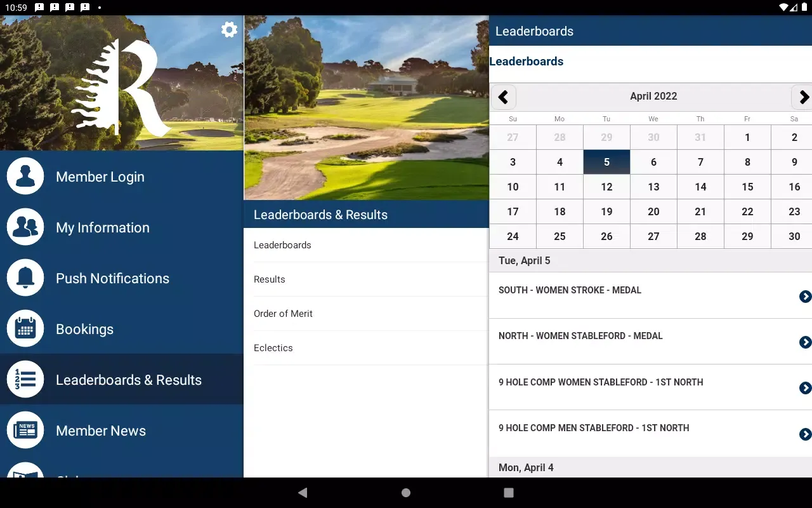The image size is (812, 508).
Task: Tap the Push Notifications bell icon
Action: click(x=25, y=278)
